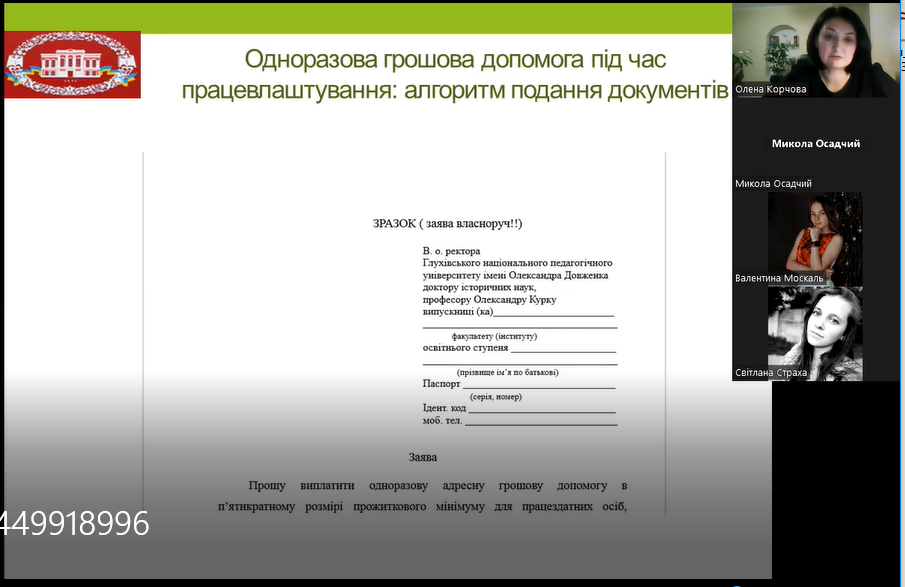The height and width of the screenshot is (587, 905).
Task: Click the word 'Паспорт' in the form
Action: tap(442, 384)
